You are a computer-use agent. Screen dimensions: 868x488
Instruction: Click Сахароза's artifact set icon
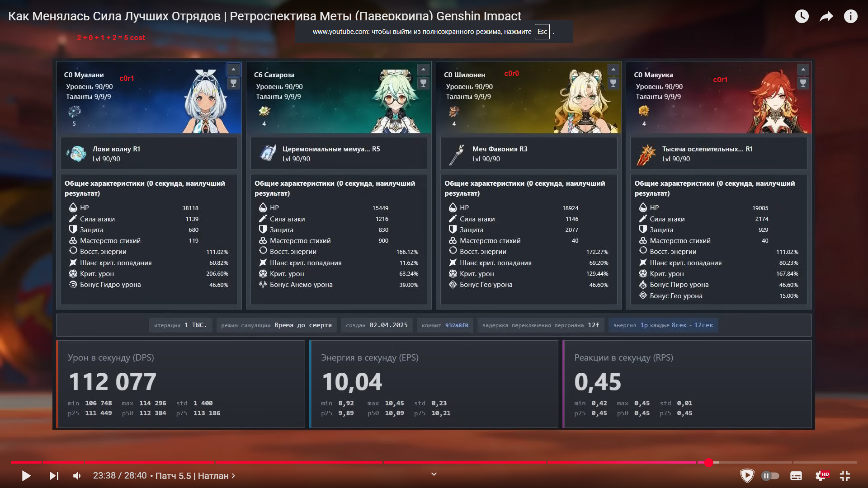pyautogui.click(x=264, y=111)
